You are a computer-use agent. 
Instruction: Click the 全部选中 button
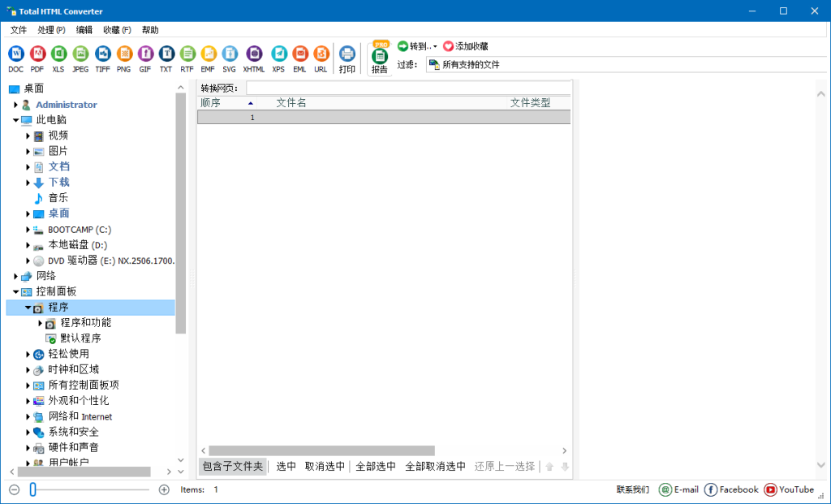pyautogui.click(x=376, y=467)
